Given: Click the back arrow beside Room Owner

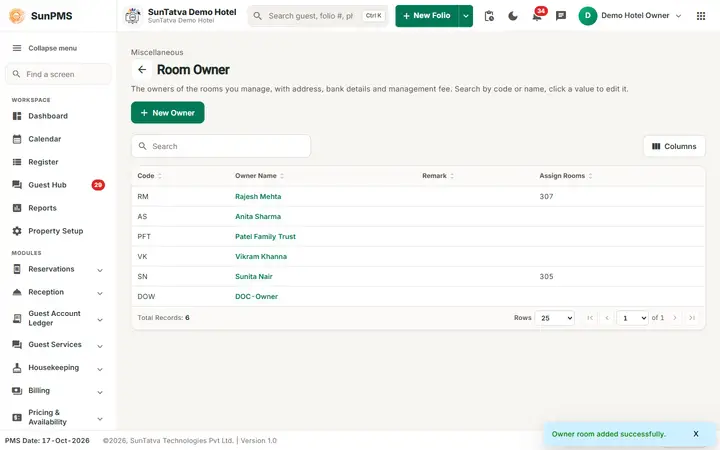Looking at the screenshot, I should 142,69.
